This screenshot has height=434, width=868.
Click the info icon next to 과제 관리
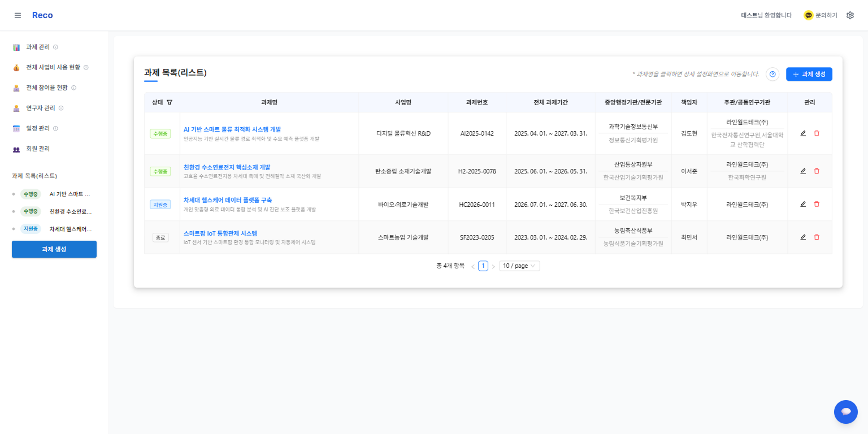click(x=55, y=47)
